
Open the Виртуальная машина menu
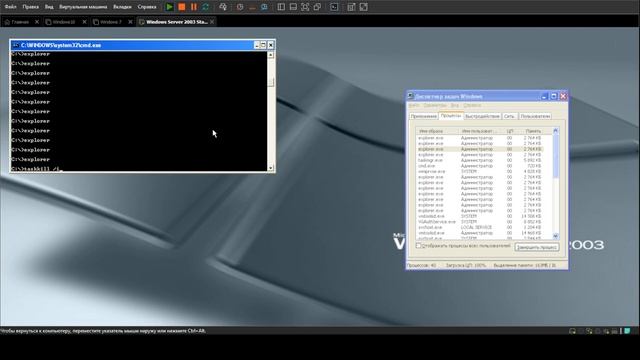(x=83, y=7)
